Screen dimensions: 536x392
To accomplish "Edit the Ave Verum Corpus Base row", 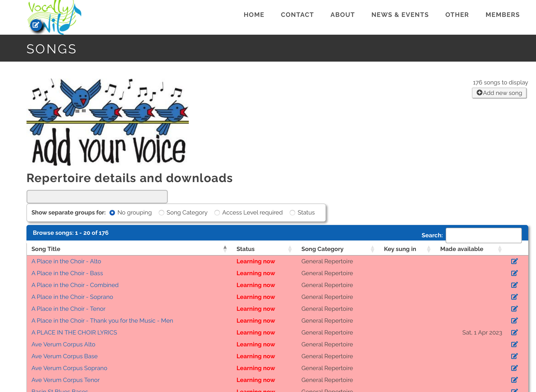I will (514, 356).
